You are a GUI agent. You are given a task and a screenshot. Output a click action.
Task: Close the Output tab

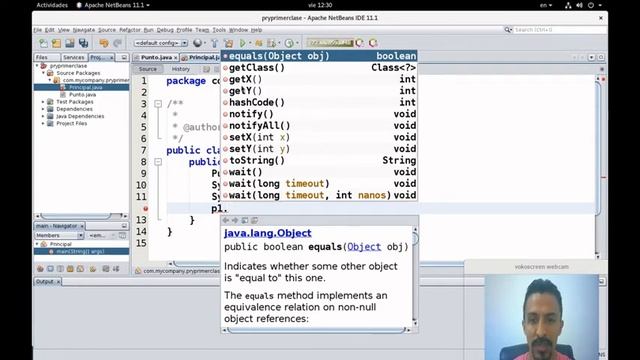pyautogui.click(x=58, y=282)
